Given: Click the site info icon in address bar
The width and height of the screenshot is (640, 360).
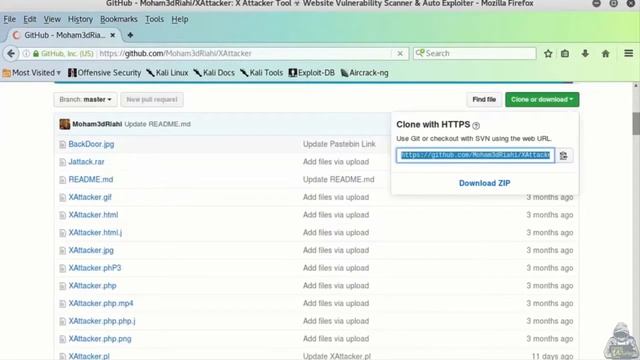Looking at the screenshot, I should (26, 53).
